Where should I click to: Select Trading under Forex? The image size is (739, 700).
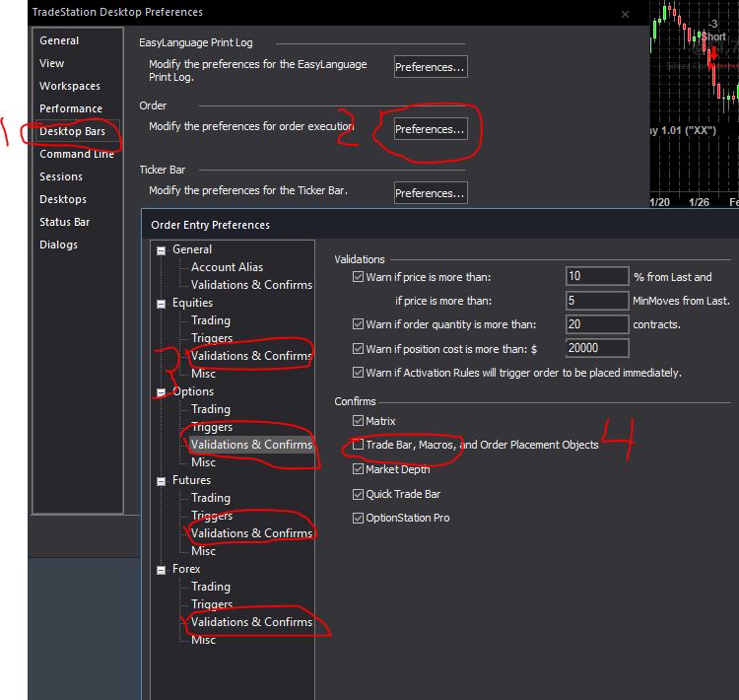[x=211, y=587]
